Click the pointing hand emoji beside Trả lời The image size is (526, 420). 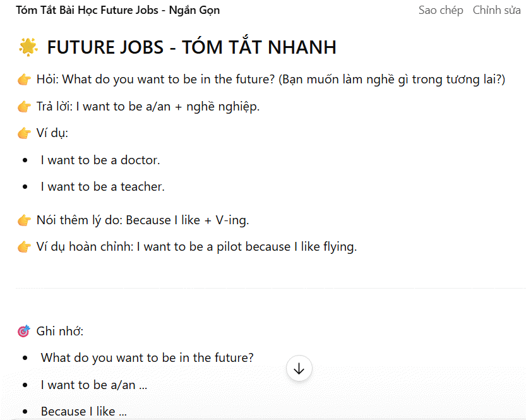pos(25,107)
